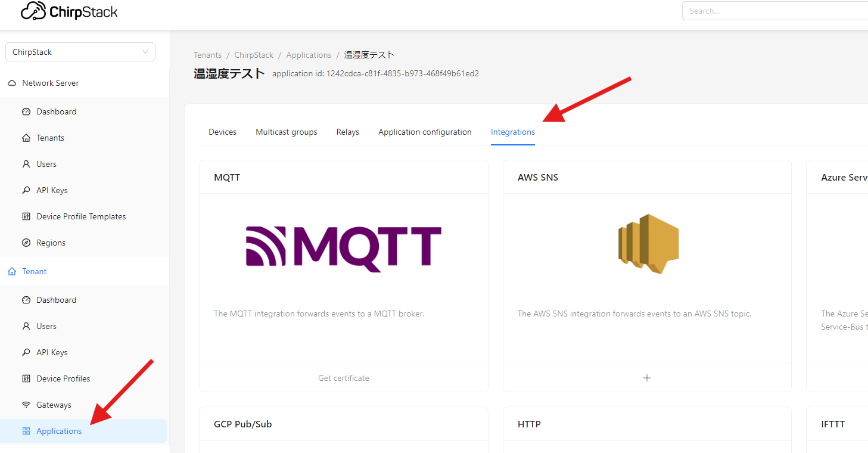Open the Gateways menu item
The image size is (868, 453).
(85, 405)
